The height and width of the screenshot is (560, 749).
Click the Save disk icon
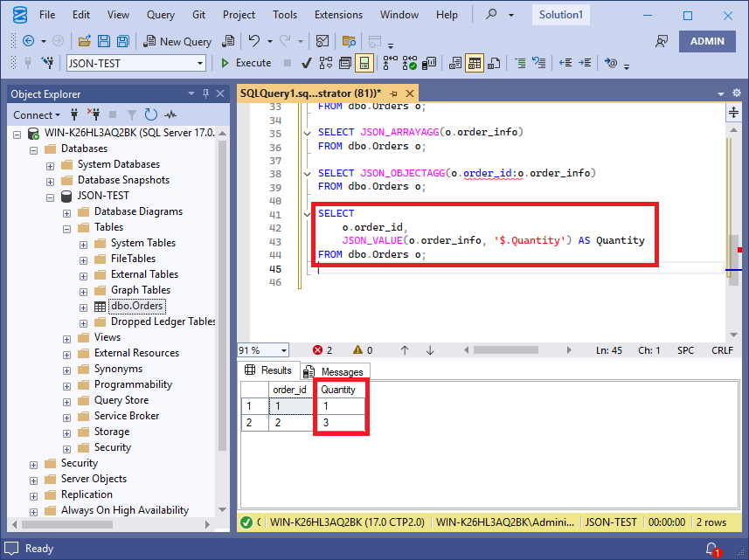pyautogui.click(x=104, y=42)
